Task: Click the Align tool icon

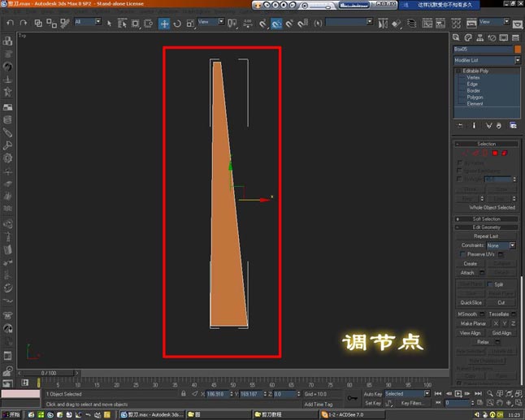Action: (397, 24)
